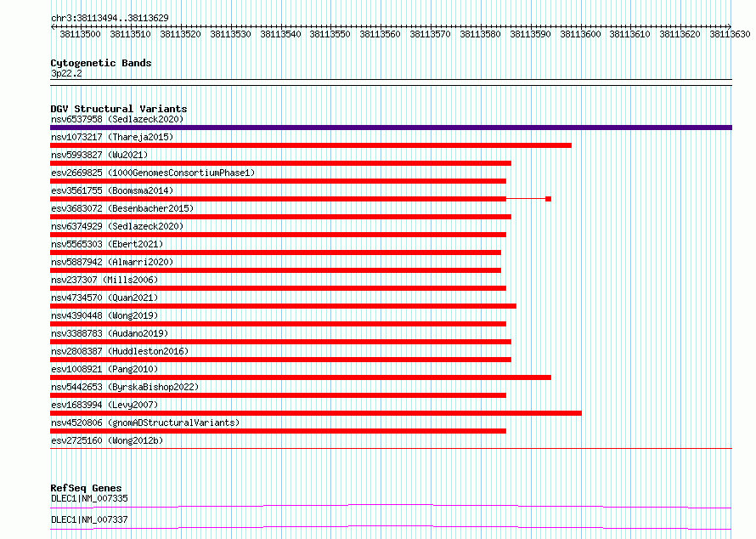Open nsv5442653 (ByrskaBishop2022) variant

point(125,387)
